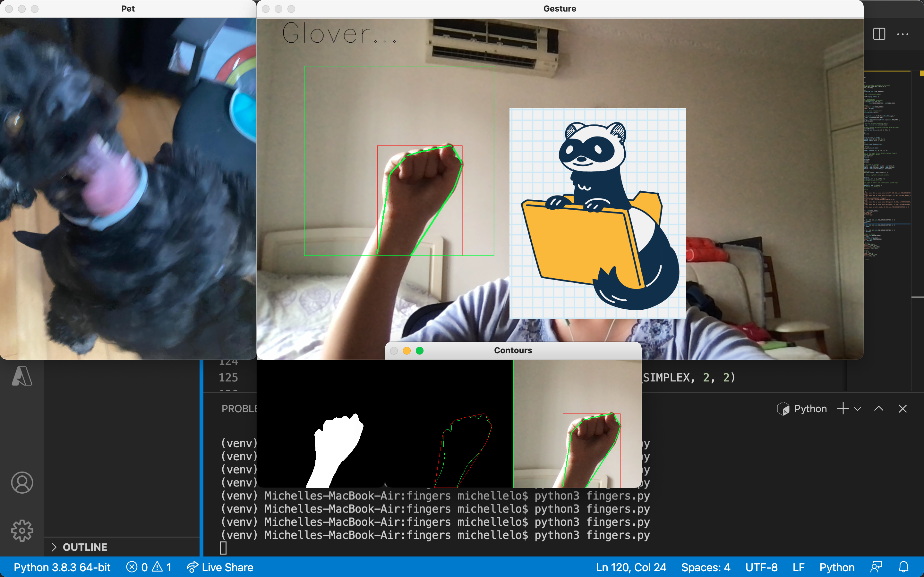Image resolution: width=924 pixels, height=577 pixels.
Task: Expand the OUTLINE section
Action: click(x=84, y=547)
